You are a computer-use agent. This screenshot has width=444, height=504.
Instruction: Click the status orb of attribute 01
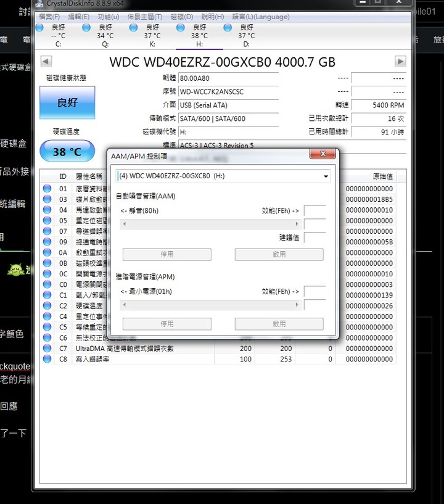pos(47,188)
